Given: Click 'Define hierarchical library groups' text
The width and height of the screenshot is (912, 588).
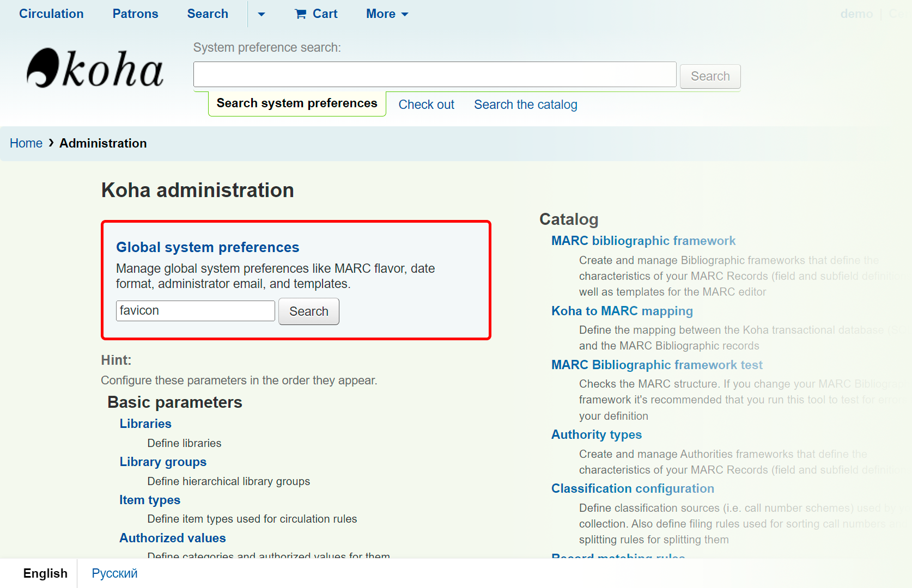Looking at the screenshot, I should [228, 481].
